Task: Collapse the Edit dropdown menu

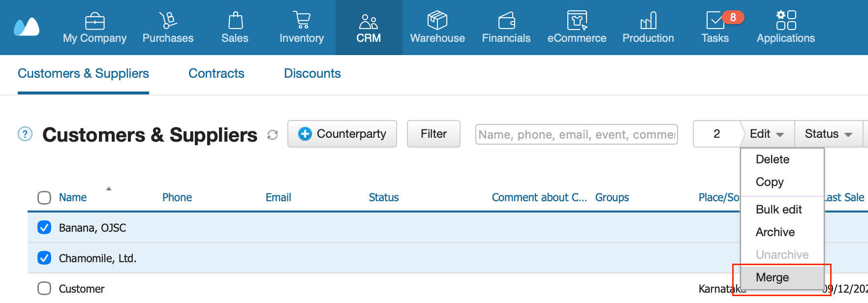Action: coord(767,134)
